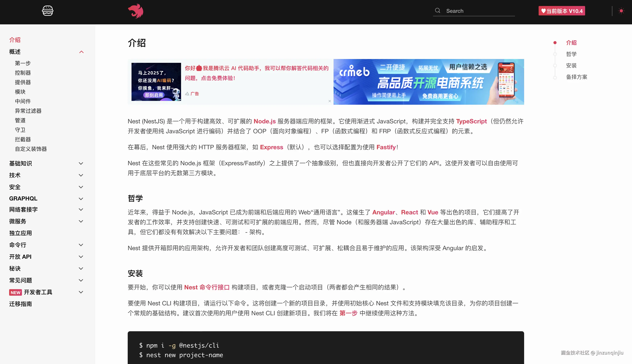Click the NEW badge beside 开发者工具
Image resolution: width=632 pixels, height=364 pixels.
(x=15, y=292)
